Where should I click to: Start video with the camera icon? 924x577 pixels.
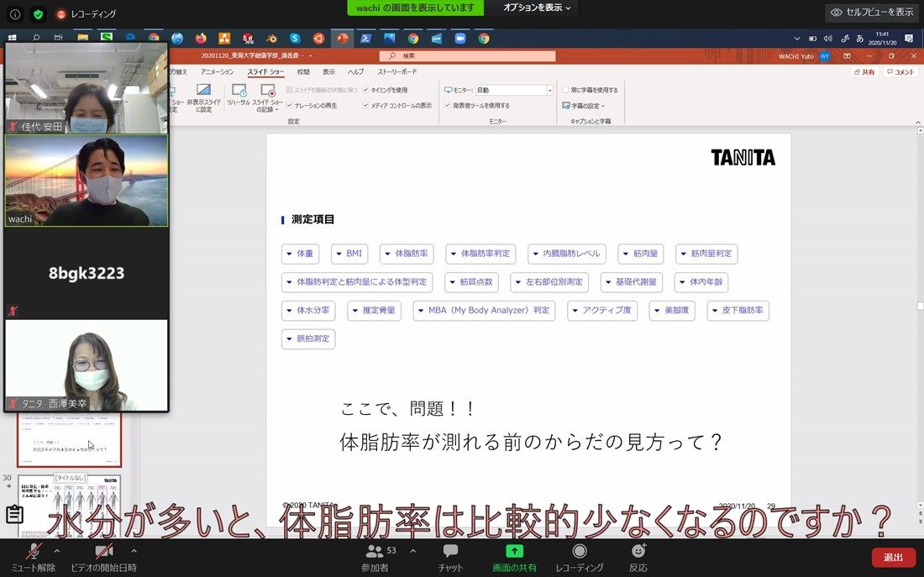pos(103,557)
